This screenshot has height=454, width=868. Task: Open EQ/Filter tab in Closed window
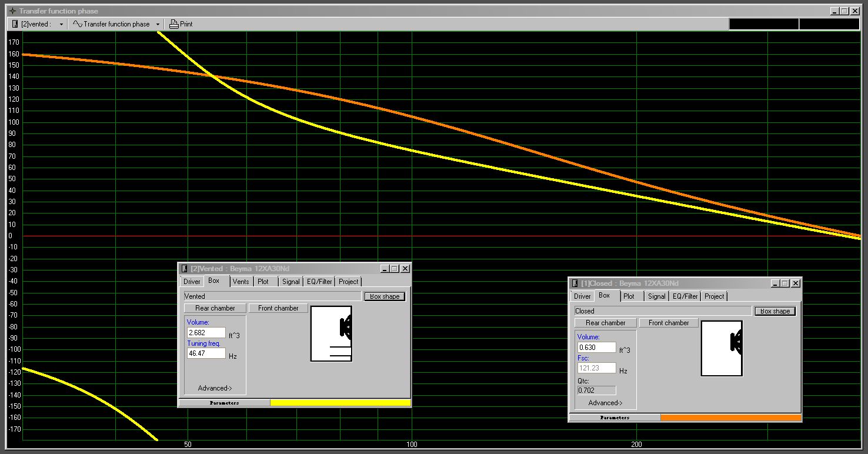tap(685, 296)
